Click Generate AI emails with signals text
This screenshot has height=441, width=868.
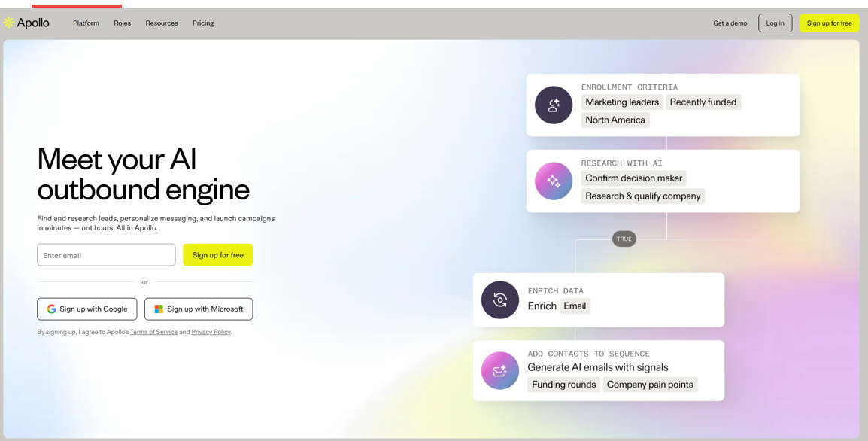pos(598,367)
